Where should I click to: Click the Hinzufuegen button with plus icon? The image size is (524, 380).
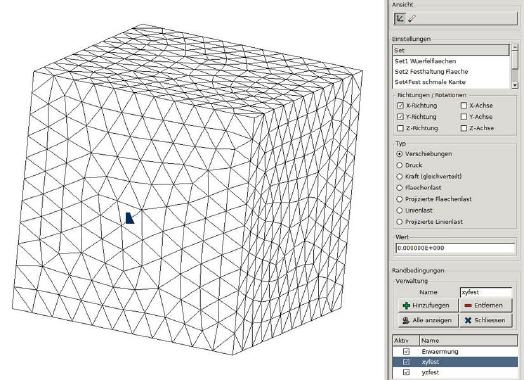point(428,305)
